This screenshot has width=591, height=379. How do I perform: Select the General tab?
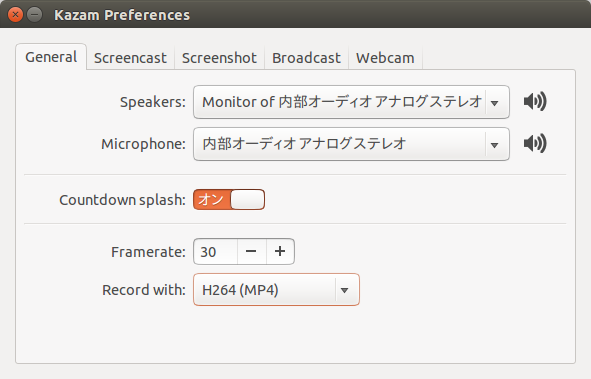[x=51, y=57]
